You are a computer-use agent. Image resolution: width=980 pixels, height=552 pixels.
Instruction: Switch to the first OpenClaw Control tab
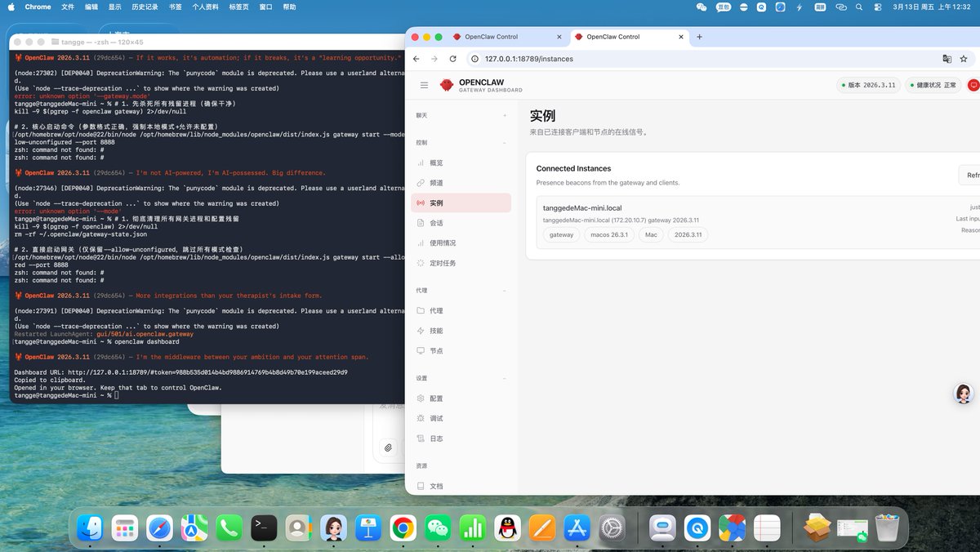(x=490, y=37)
